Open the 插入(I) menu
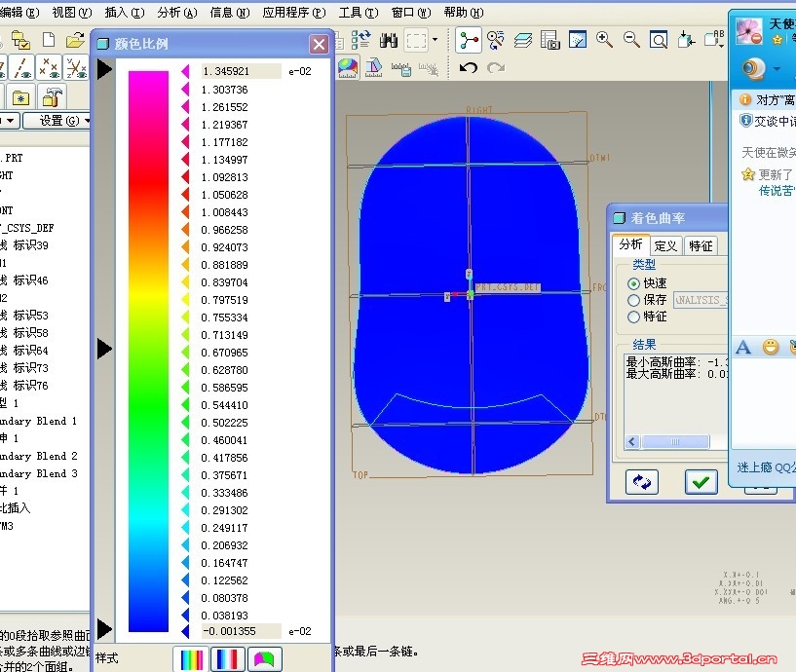Image resolution: width=796 pixels, height=672 pixels. click(x=125, y=13)
